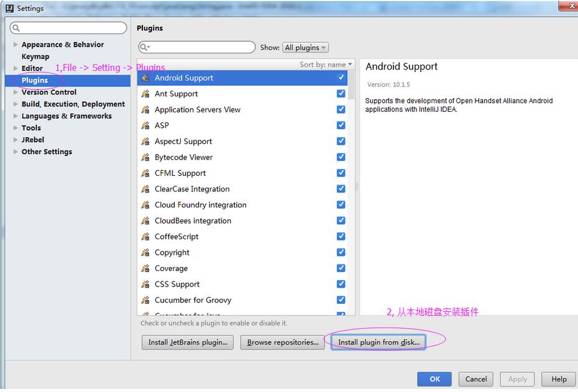Uncheck ClearCase Integration plugin
Image resolution: width=578 pixels, height=392 pixels.
341,189
